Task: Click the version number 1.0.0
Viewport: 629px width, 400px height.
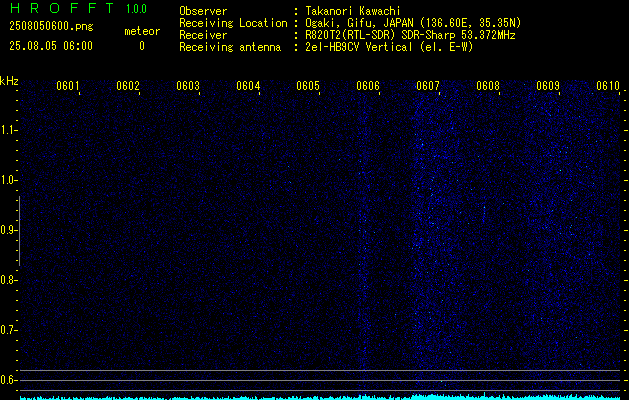Action: tap(136, 9)
